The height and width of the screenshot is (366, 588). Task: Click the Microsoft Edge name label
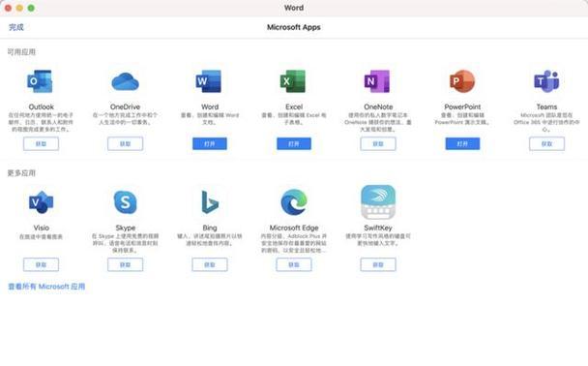294,228
